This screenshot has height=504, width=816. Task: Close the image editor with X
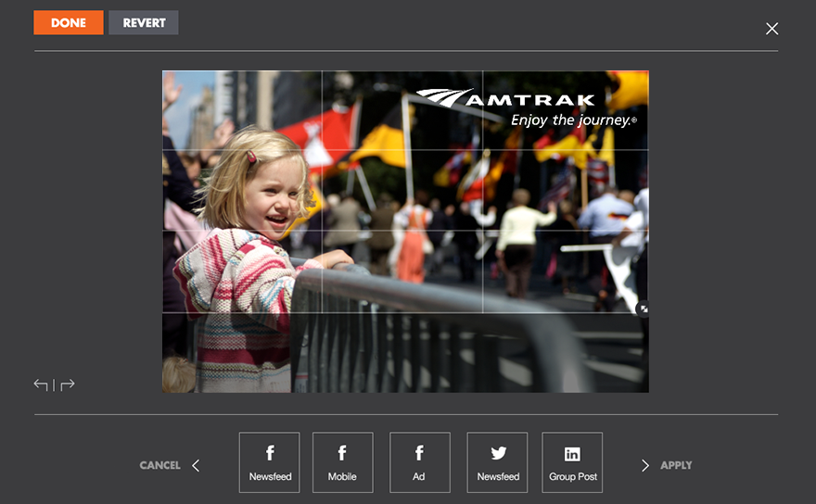(771, 29)
